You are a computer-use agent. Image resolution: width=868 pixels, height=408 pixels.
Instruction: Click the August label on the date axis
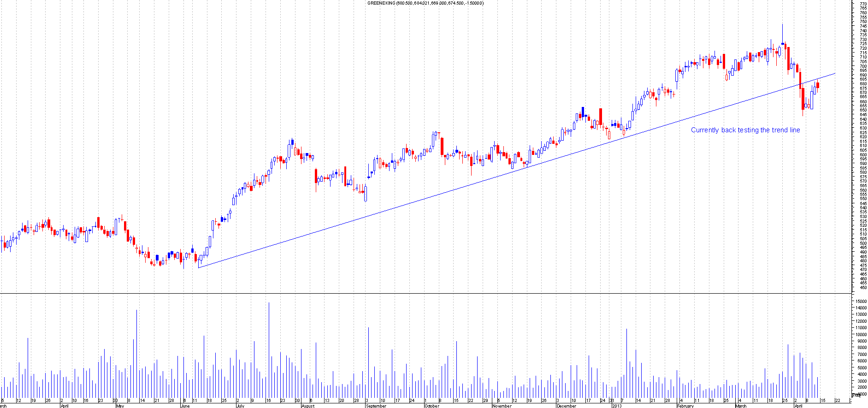point(308,406)
